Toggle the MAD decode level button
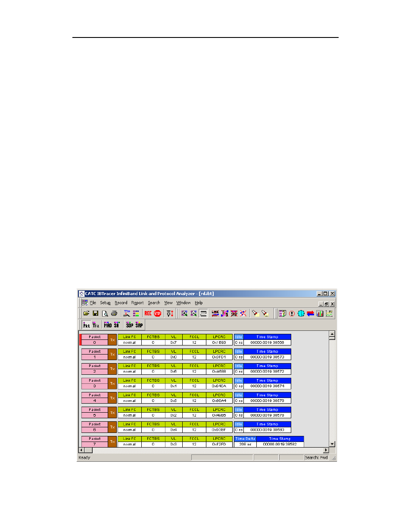 pos(108,325)
